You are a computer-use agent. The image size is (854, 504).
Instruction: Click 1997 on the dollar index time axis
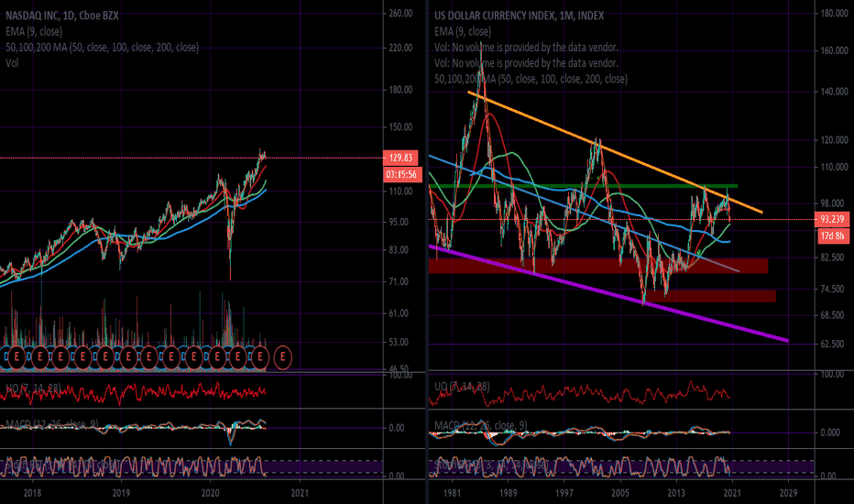(564, 493)
